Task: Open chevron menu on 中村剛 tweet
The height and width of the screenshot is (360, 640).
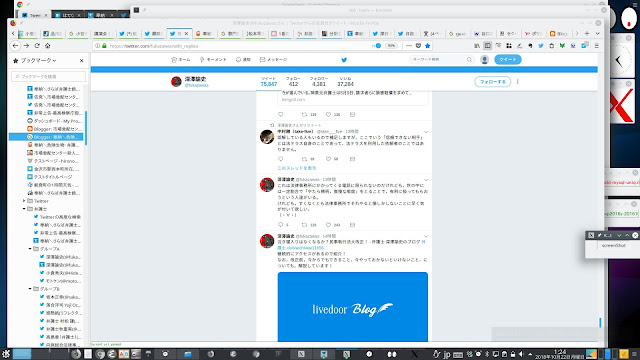Action: click(426, 132)
